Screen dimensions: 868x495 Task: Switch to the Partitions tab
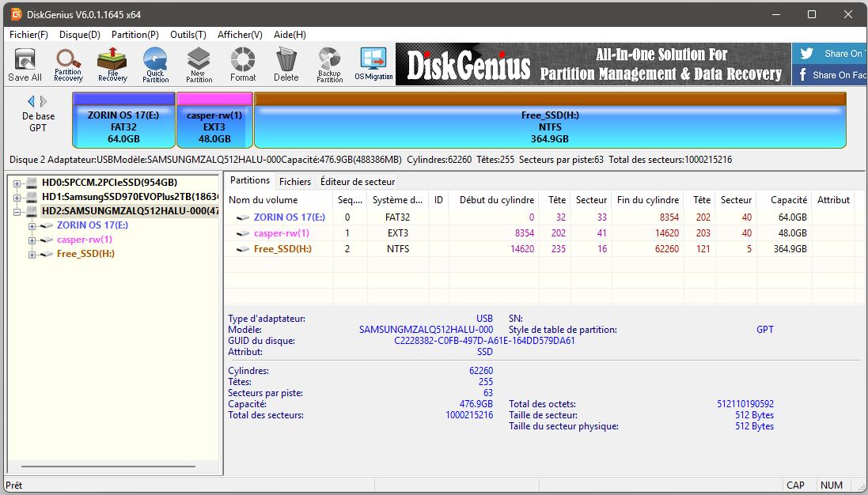coord(250,180)
